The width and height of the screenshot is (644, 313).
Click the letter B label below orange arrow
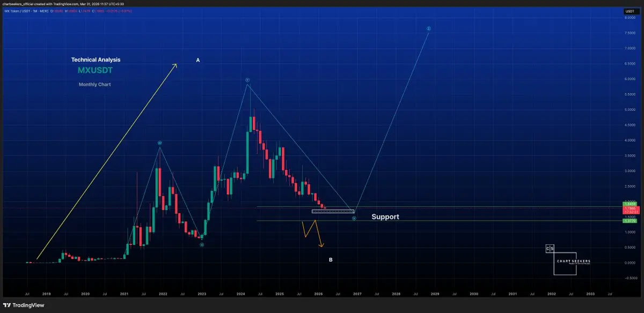tap(331, 260)
